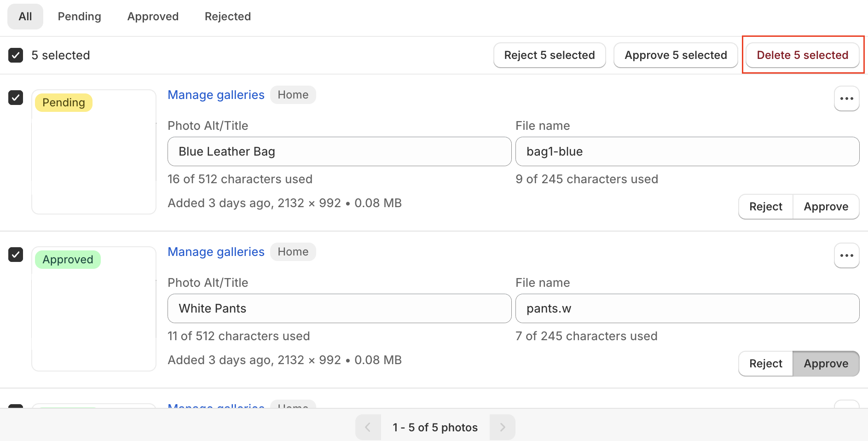868x441 pixels.
Task: Click Approve 5 selected button
Action: tap(675, 55)
